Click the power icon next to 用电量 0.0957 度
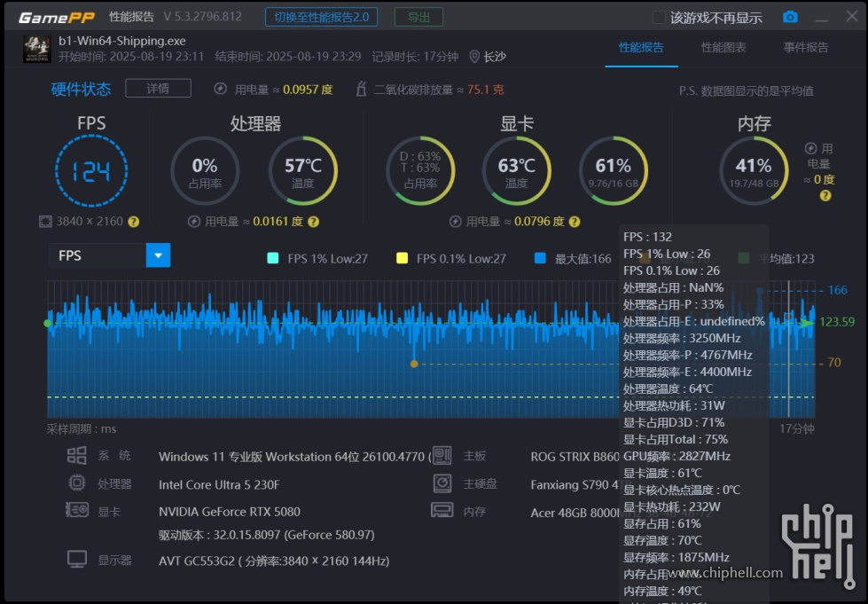Image resolution: width=868 pixels, height=604 pixels. (220, 89)
